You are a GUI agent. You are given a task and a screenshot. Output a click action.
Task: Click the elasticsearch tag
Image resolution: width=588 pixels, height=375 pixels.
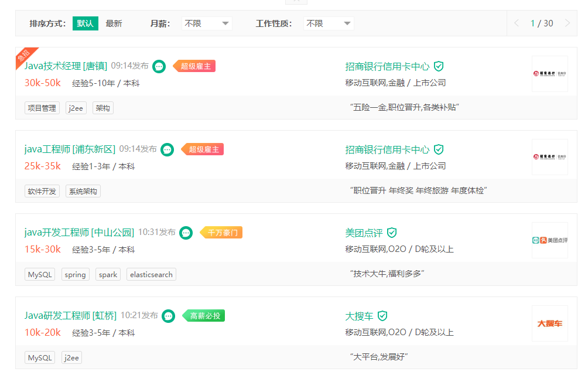pyautogui.click(x=151, y=274)
